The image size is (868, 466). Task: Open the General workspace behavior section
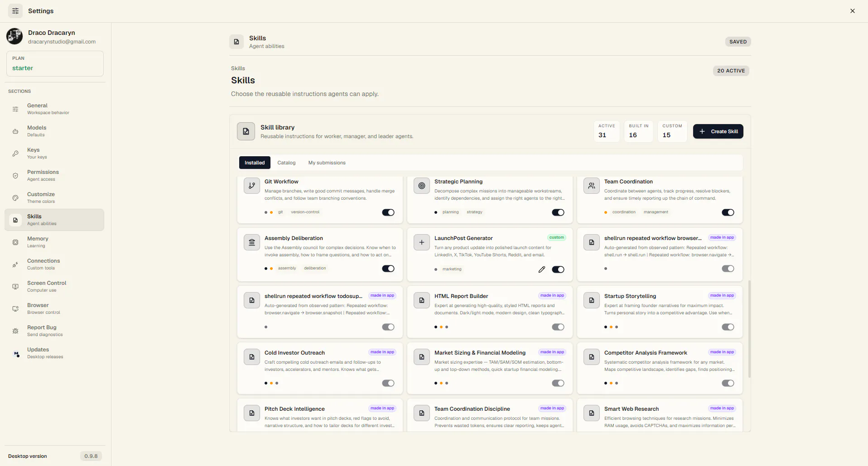(x=54, y=109)
